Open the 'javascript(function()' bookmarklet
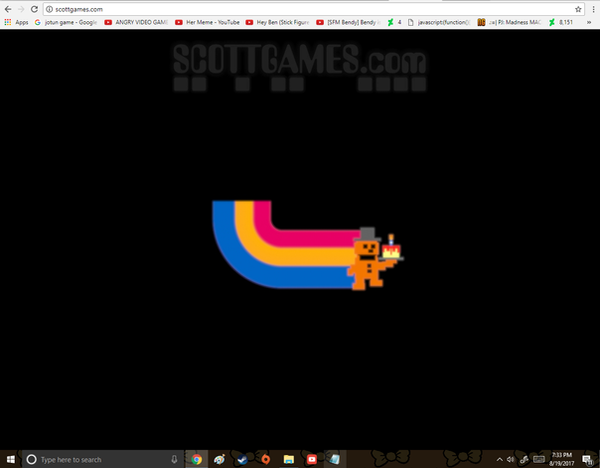The height and width of the screenshot is (468, 600). tap(439, 22)
